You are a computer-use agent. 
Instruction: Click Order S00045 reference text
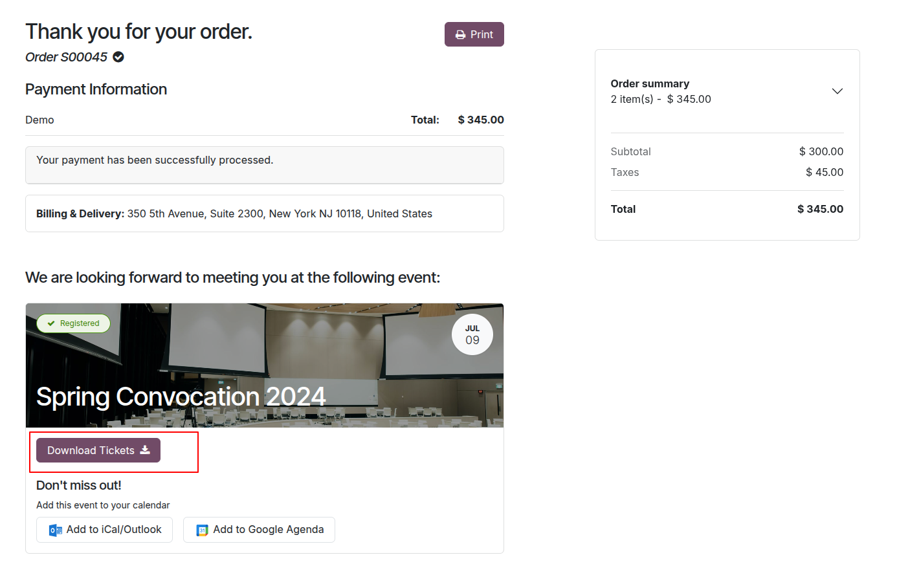[x=66, y=57]
